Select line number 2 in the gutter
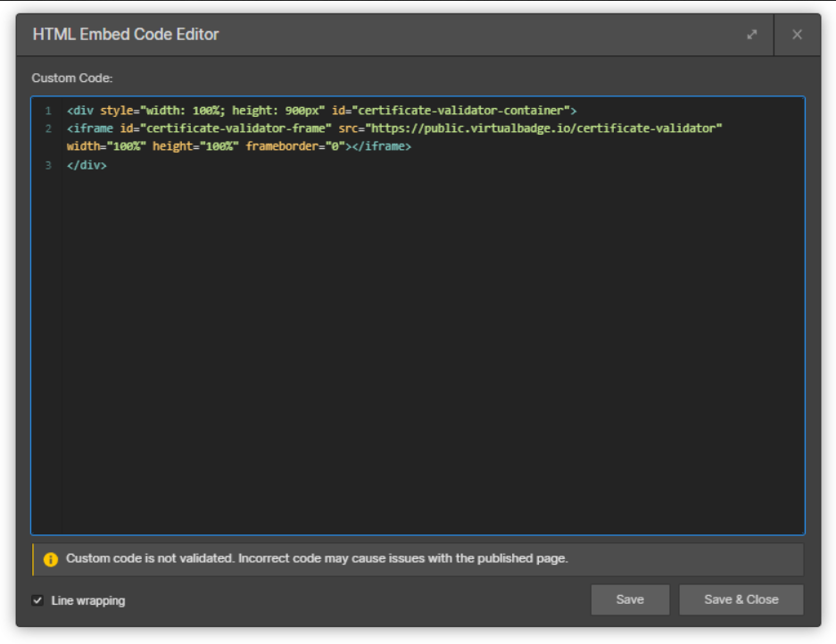This screenshot has width=836, height=644. (48, 129)
